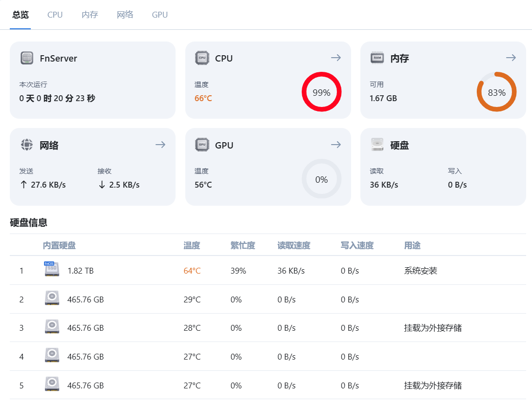Open GPU details via arrow
Viewport: 532px width, 406px height.
point(336,145)
